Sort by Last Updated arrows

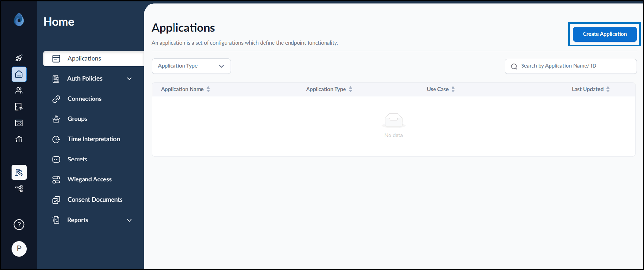[608, 89]
